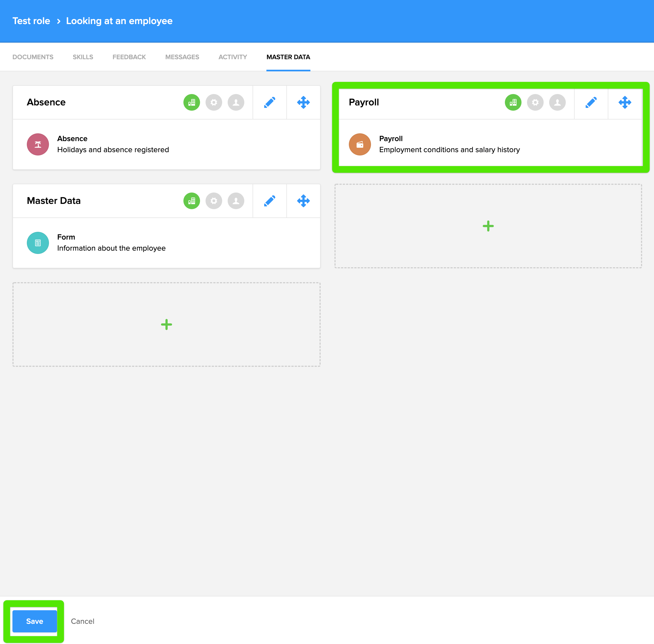This screenshot has width=654, height=644.
Task: Click the move arrows icon on Absence card
Action: [303, 102]
